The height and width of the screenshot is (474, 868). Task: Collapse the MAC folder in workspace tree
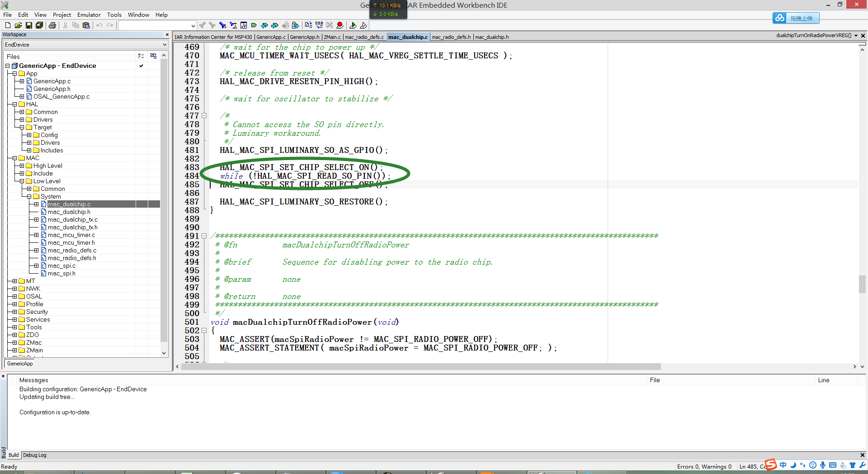coord(14,158)
